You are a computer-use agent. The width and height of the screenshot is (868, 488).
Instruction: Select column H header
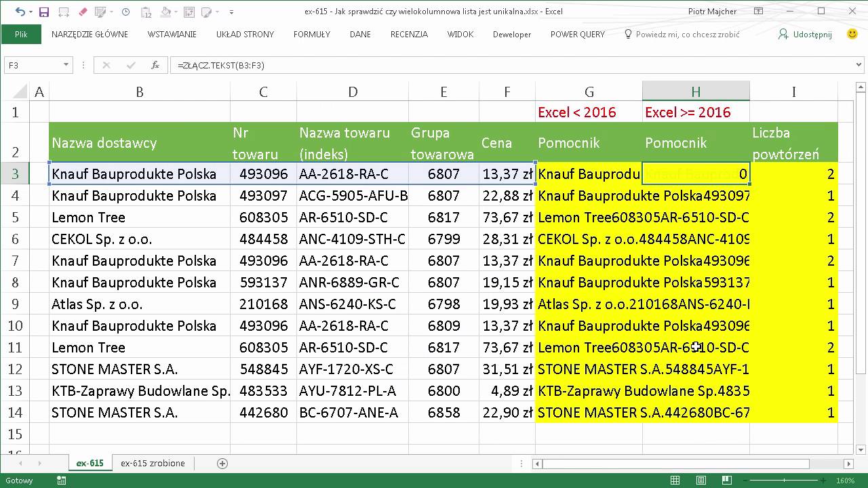(x=696, y=91)
